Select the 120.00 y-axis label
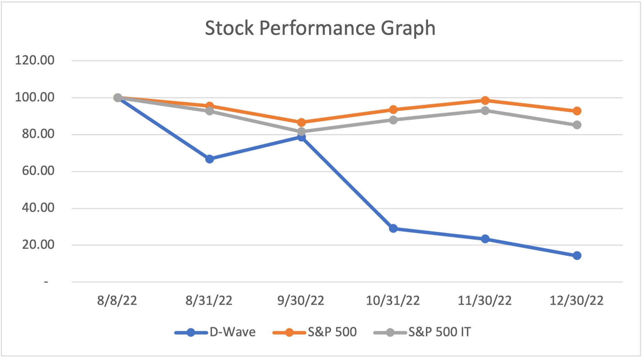The image size is (644, 359). click(x=35, y=60)
